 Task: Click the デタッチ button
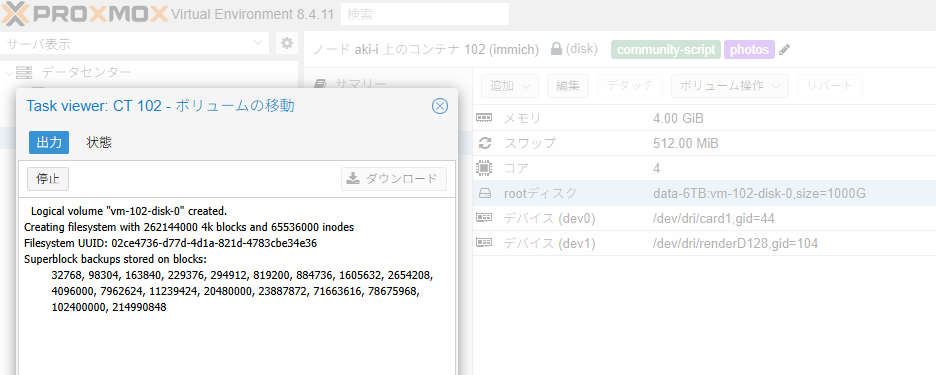tap(629, 86)
